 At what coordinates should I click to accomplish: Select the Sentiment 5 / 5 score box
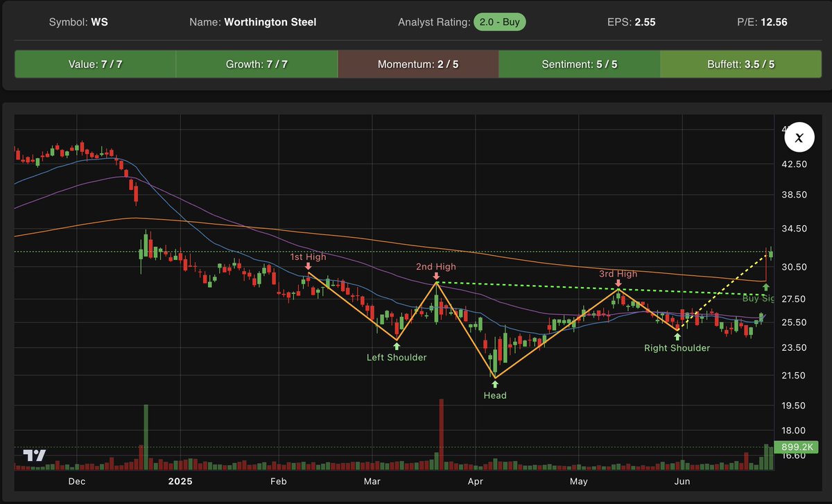click(x=580, y=64)
